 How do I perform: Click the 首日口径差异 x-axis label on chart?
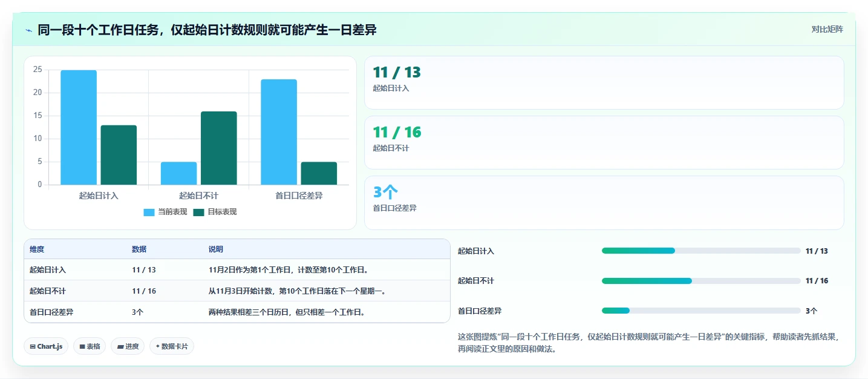coord(299,196)
